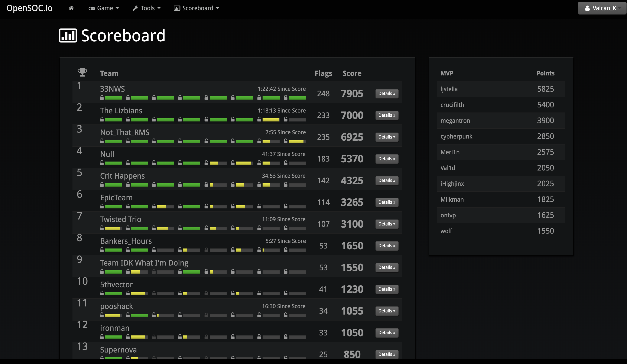Image resolution: width=627 pixels, height=364 pixels.
Task: Click first lock icon under pooshack row
Action: coord(102,315)
